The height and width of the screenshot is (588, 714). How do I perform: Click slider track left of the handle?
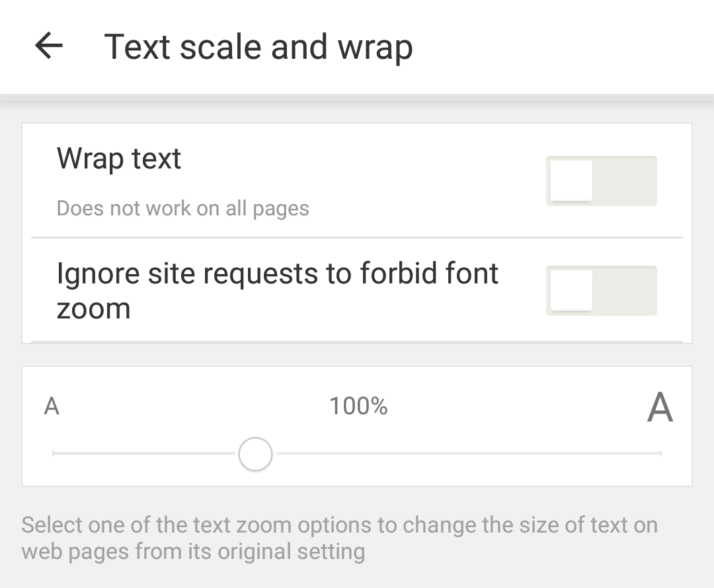(x=145, y=454)
